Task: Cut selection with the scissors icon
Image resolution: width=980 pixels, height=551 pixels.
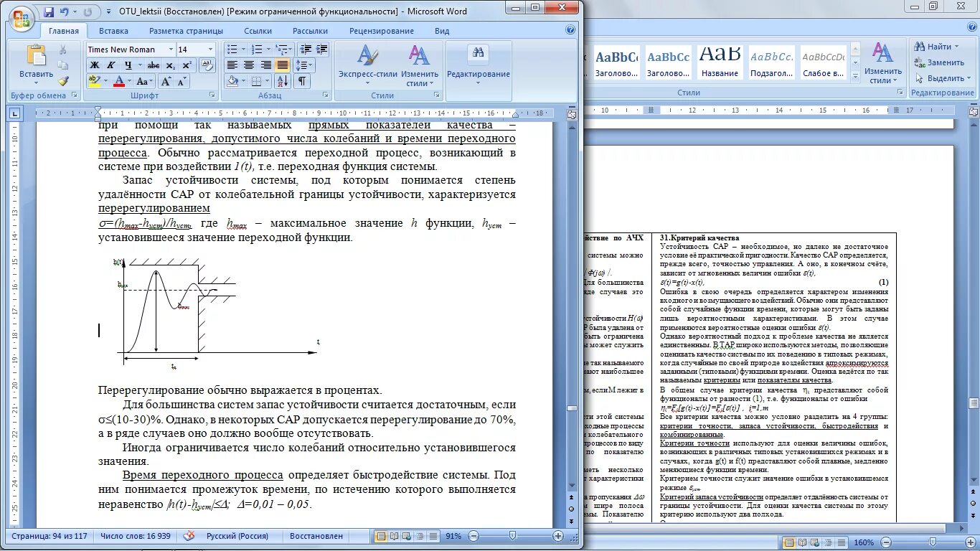Action: tap(63, 50)
